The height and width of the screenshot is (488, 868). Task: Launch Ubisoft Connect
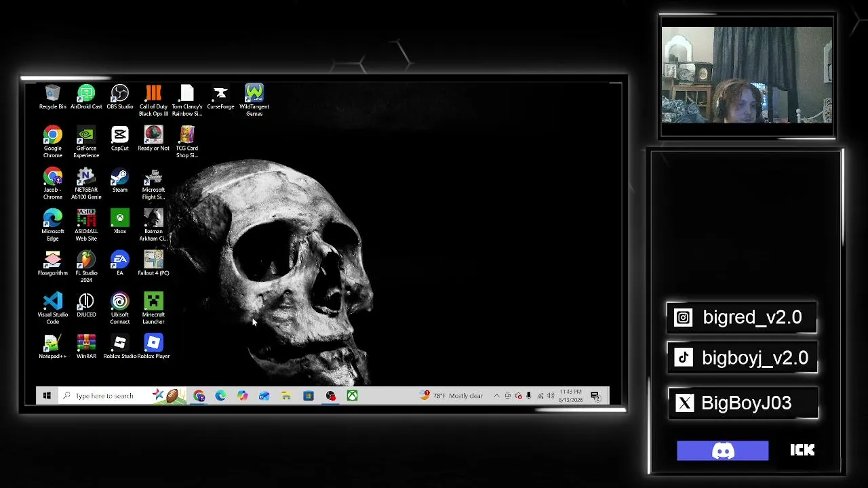point(120,308)
